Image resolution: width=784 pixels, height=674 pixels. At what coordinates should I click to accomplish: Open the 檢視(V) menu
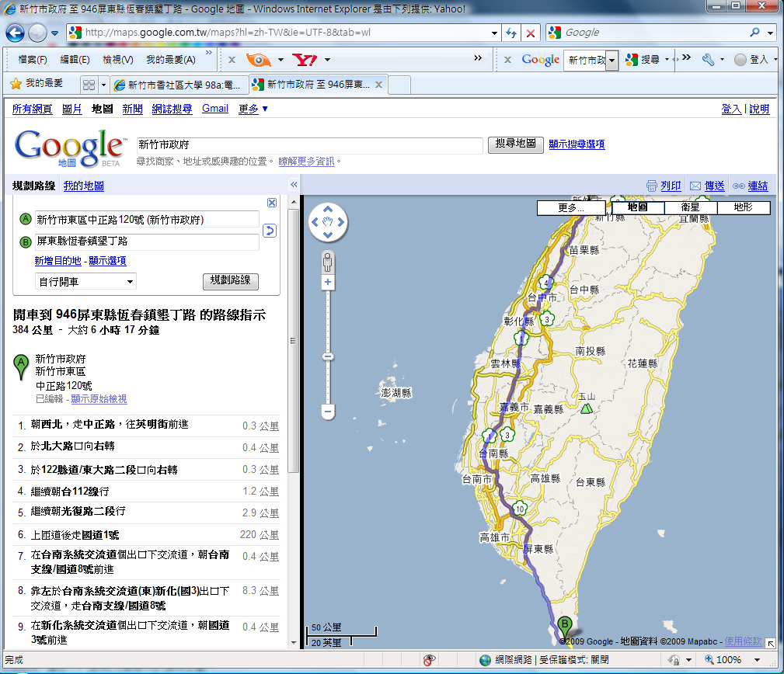[118, 60]
